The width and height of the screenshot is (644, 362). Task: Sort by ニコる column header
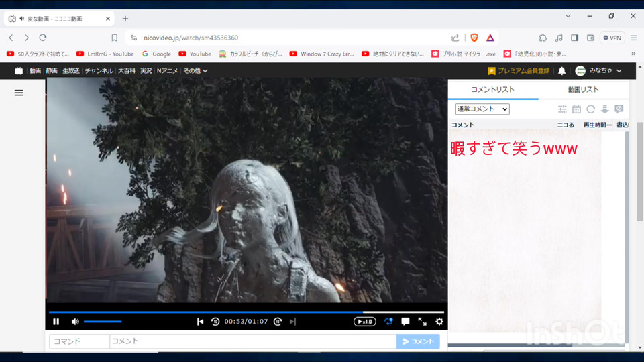click(566, 125)
